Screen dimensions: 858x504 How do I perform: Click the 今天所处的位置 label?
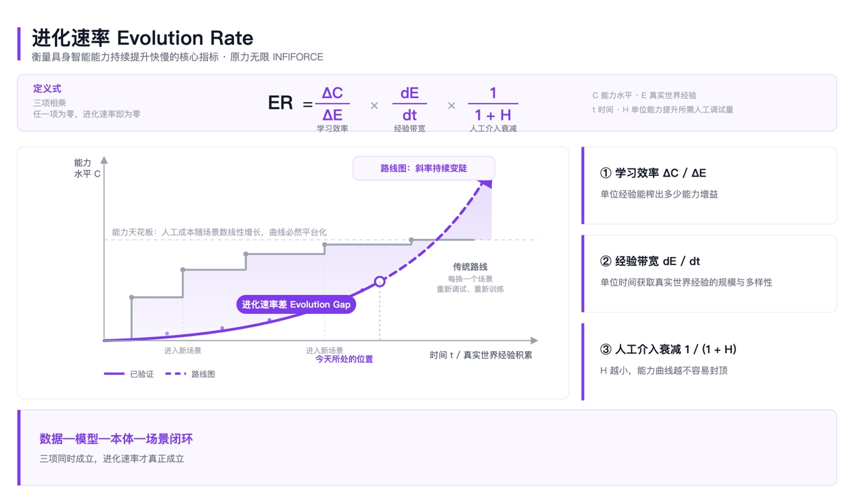pos(344,359)
